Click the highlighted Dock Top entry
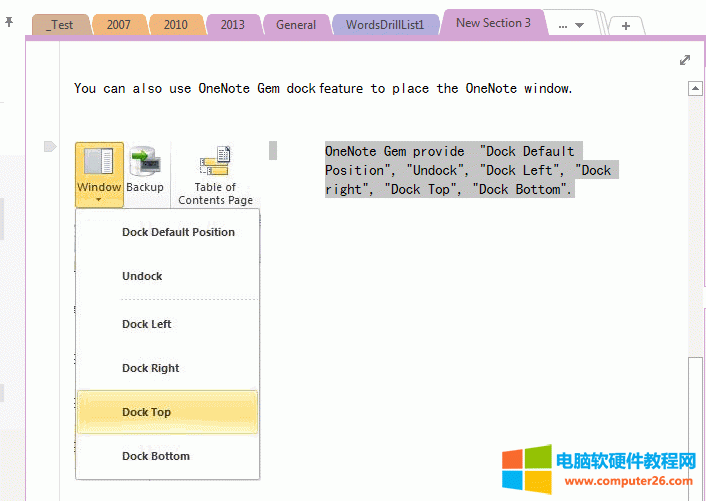The width and height of the screenshot is (706, 501). [x=147, y=412]
